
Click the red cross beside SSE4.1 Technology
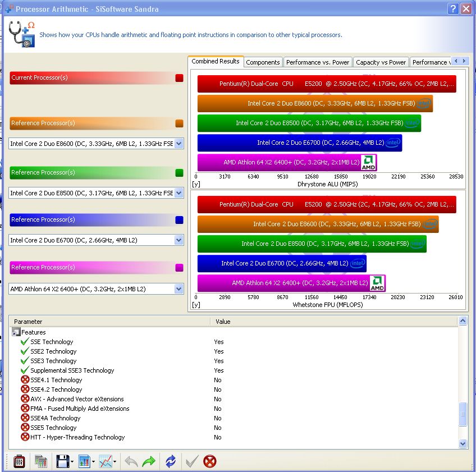[25, 379]
